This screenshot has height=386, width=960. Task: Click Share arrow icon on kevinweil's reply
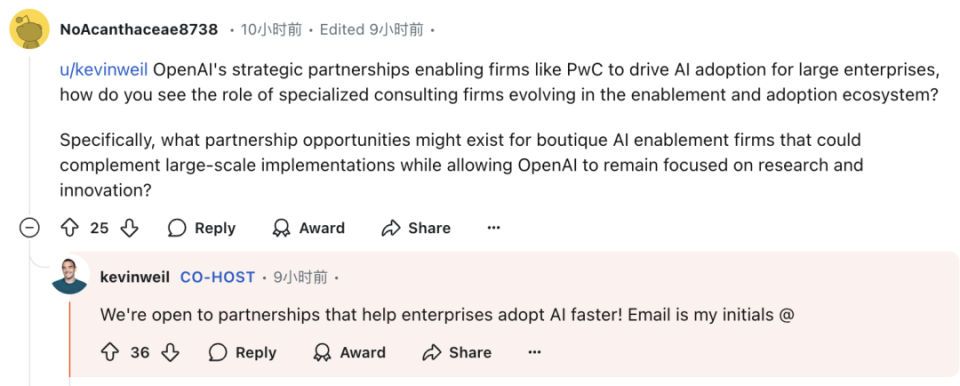432,352
